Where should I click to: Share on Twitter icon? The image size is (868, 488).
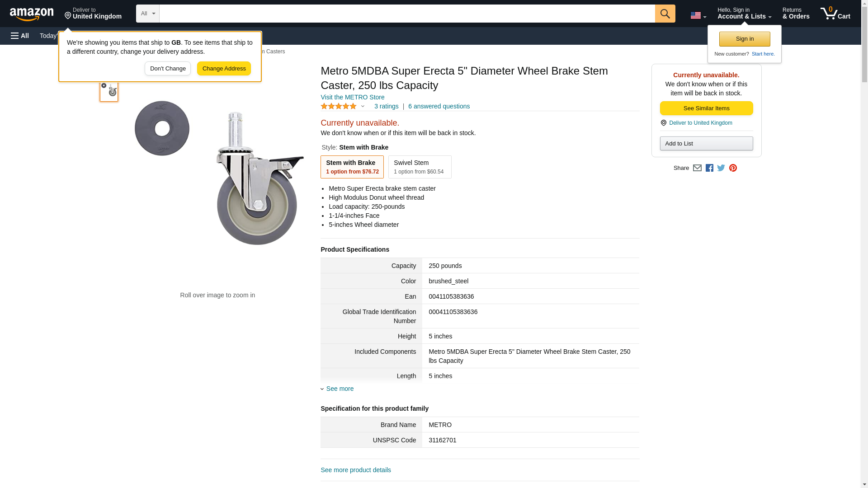pyautogui.click(x=721, y=168)
